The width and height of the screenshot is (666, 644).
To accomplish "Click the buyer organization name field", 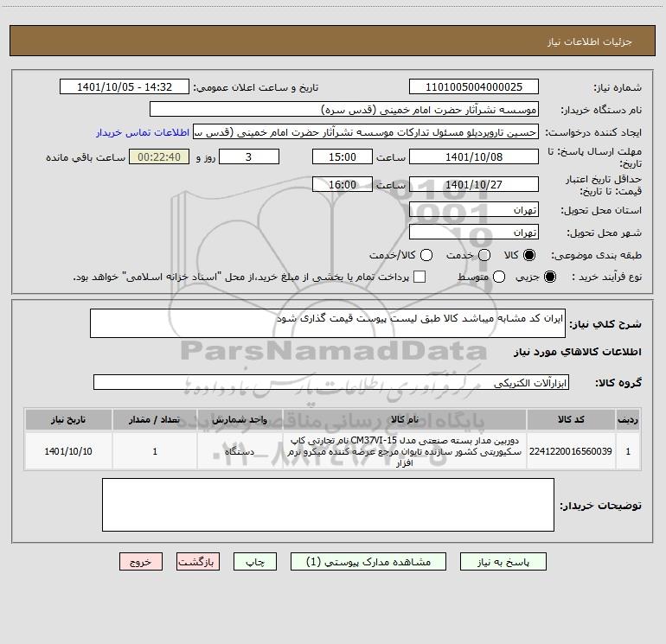I will pyautogui.click(x=344, y=109).
